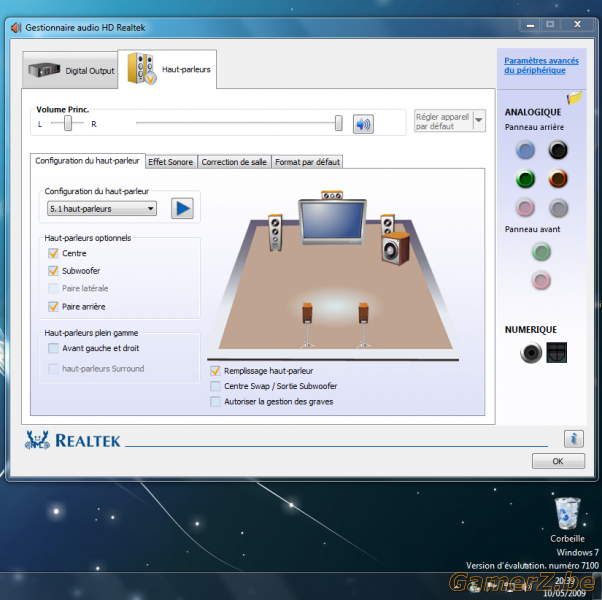Click the green front panel jack
Viewport: 602px width, 600px height.
tap(541, 252)
